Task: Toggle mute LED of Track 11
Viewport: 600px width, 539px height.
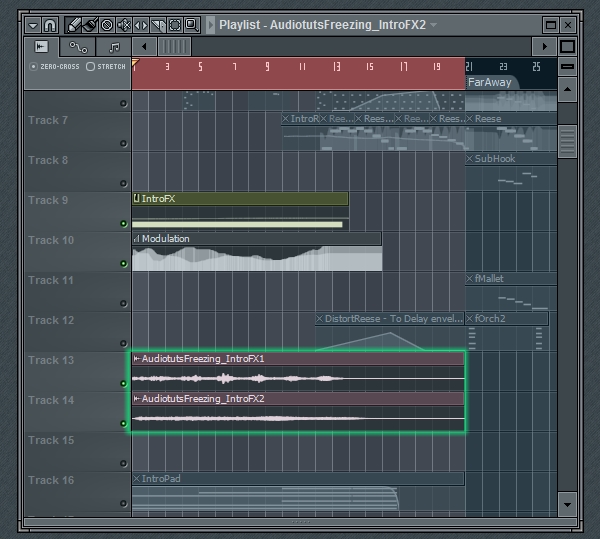Action: [x=123, y=303]
